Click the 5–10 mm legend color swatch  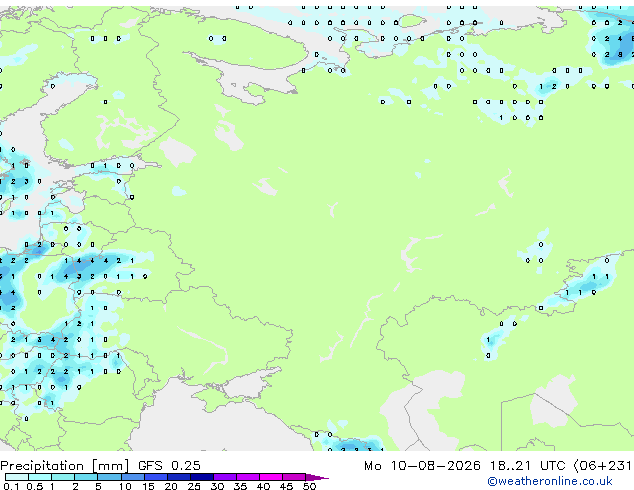[x=109, y=477]
